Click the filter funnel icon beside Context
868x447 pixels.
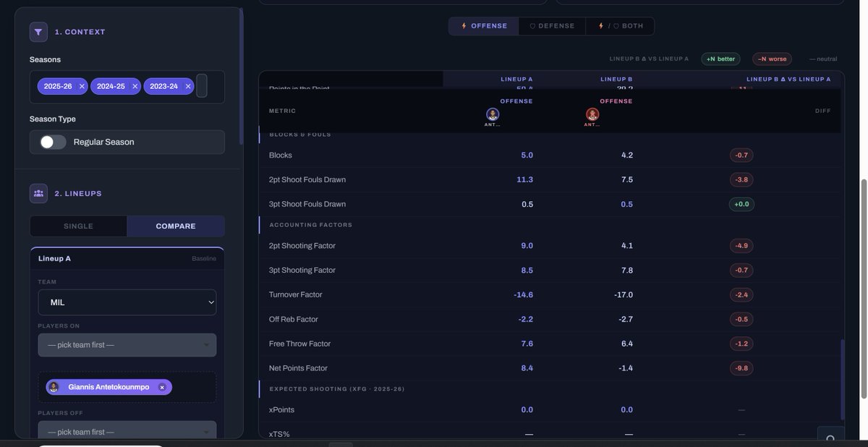pyautogui.click(x=39, y=32)
